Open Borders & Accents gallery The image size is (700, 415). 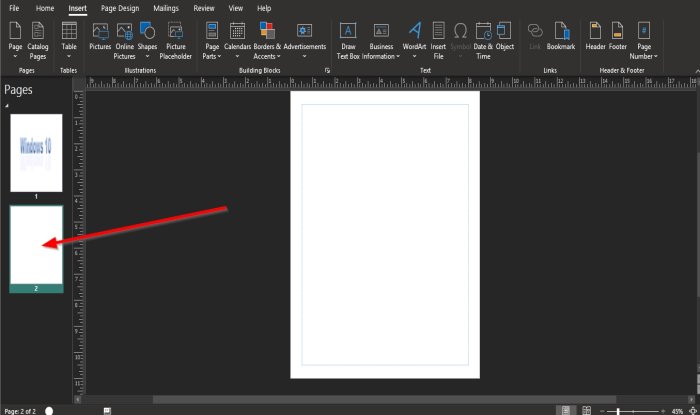click(x=267, y=41)
